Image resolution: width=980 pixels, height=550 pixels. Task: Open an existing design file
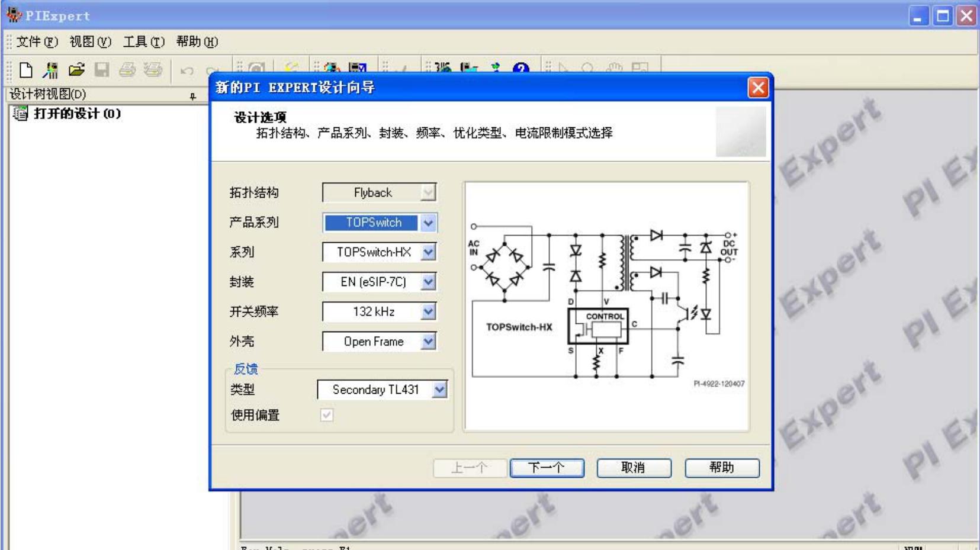tap(76, 70)
